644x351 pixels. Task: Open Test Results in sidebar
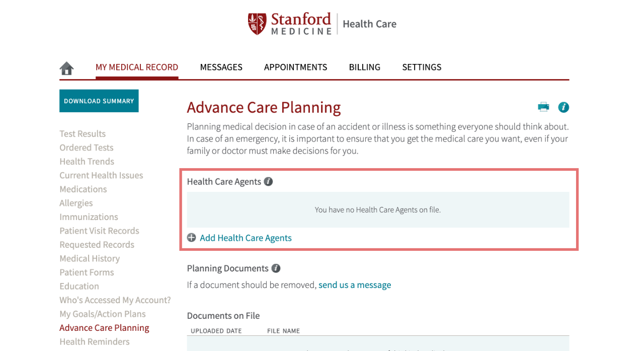[x=83, y=133]
